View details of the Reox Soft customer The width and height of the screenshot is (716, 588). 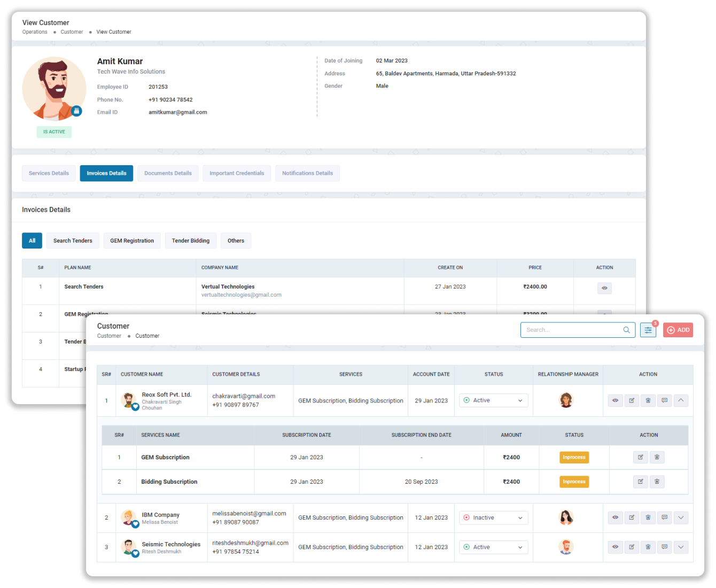[x=615, y=400]
